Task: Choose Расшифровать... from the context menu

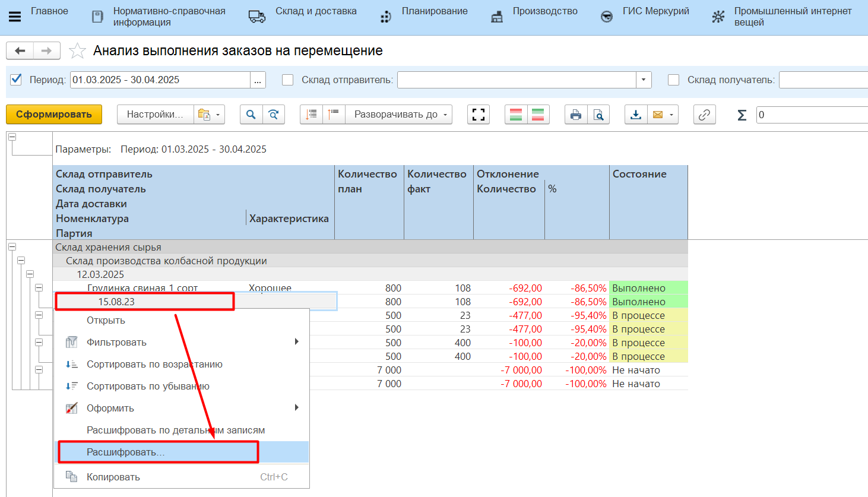Action: pos(126,452)
